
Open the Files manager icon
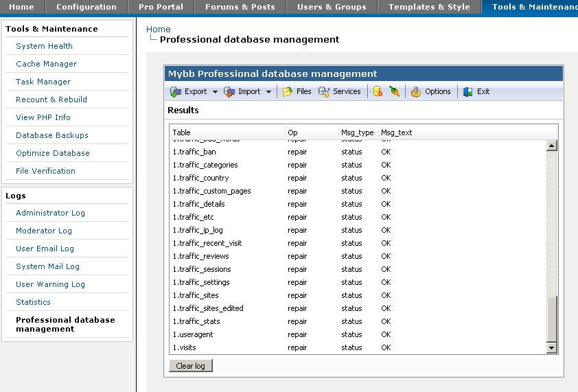point(288,91)
